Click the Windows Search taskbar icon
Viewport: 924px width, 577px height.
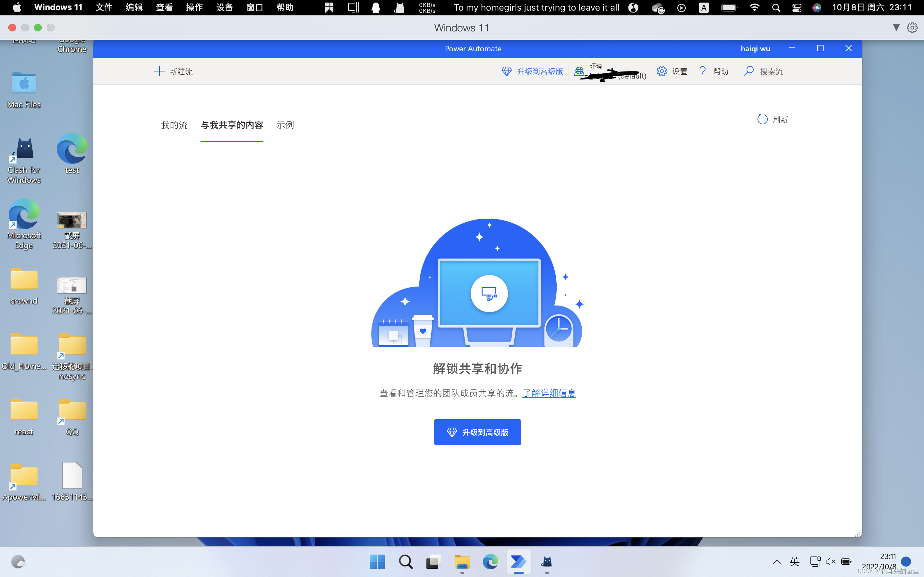[x=406, y=562]
